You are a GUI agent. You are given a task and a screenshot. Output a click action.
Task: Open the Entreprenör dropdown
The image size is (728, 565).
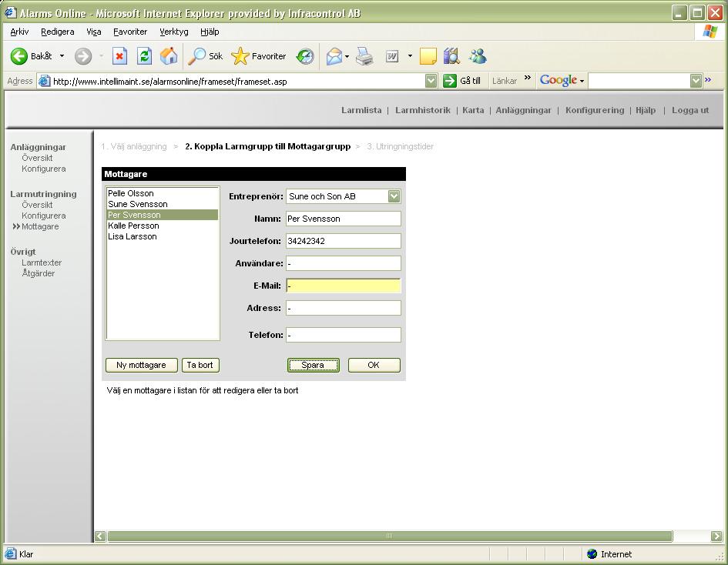[x=343, y=196]
